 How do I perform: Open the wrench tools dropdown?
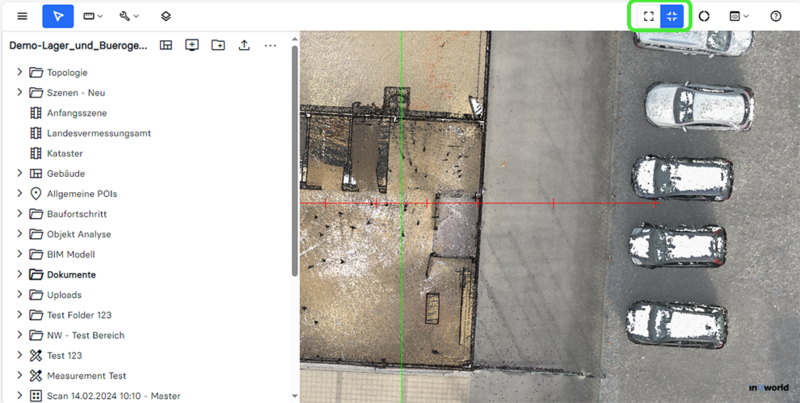[129, 16]
